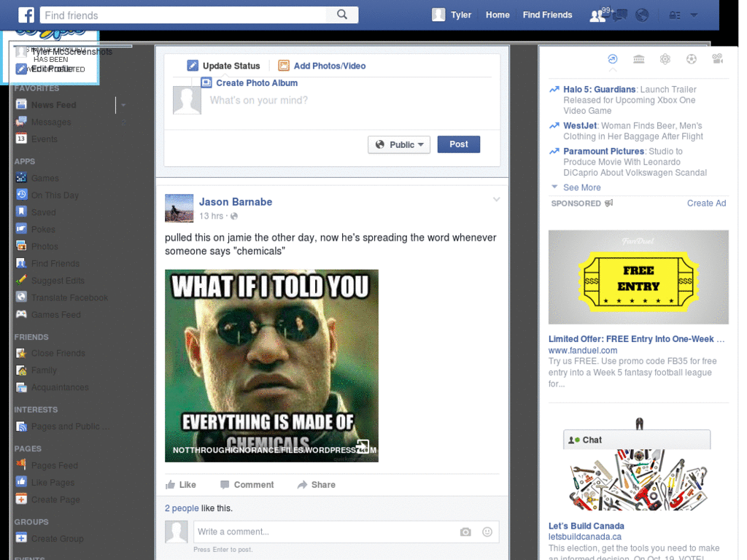Open the 2 people likes link

(182, 508)
